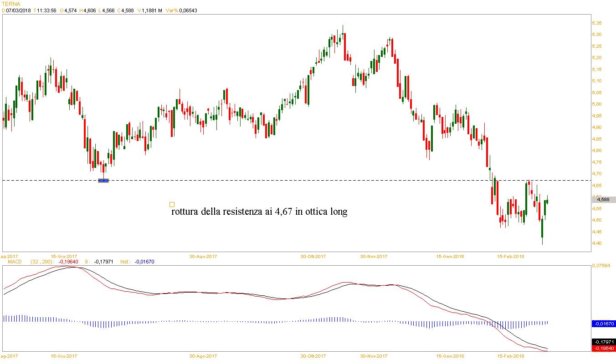616x364 pixels.
Task: Click the 30-Ago-2017 date under the price chart
Action: 203,256
